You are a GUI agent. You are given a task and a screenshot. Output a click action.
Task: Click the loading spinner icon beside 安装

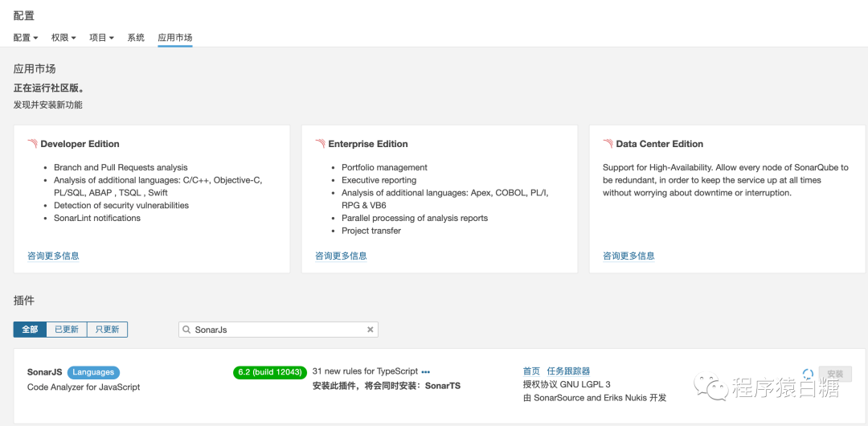pos(808,374)
